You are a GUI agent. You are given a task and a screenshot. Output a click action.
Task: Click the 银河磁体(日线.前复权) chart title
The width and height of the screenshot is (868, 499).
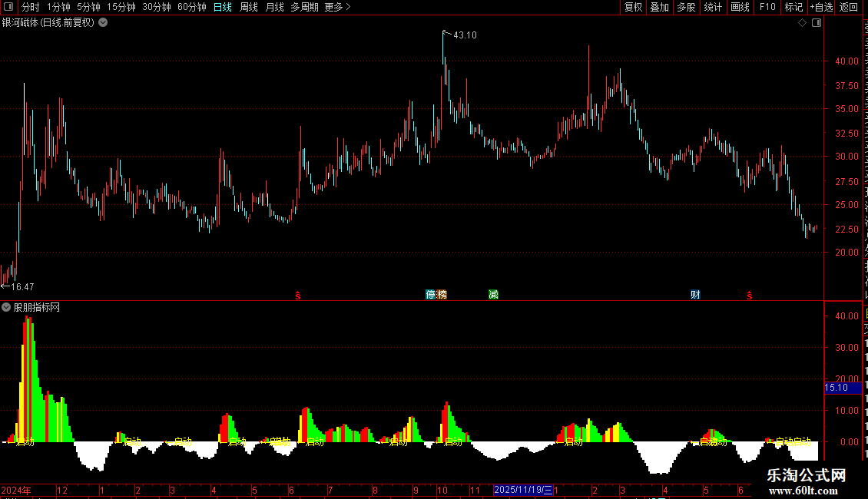pos(48,23)
